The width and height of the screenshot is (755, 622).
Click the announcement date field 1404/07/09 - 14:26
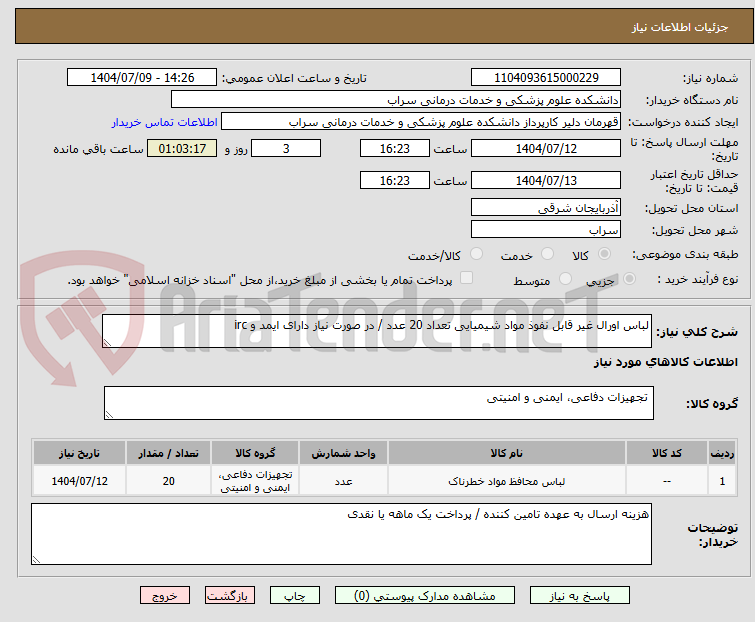pos(142,78)
